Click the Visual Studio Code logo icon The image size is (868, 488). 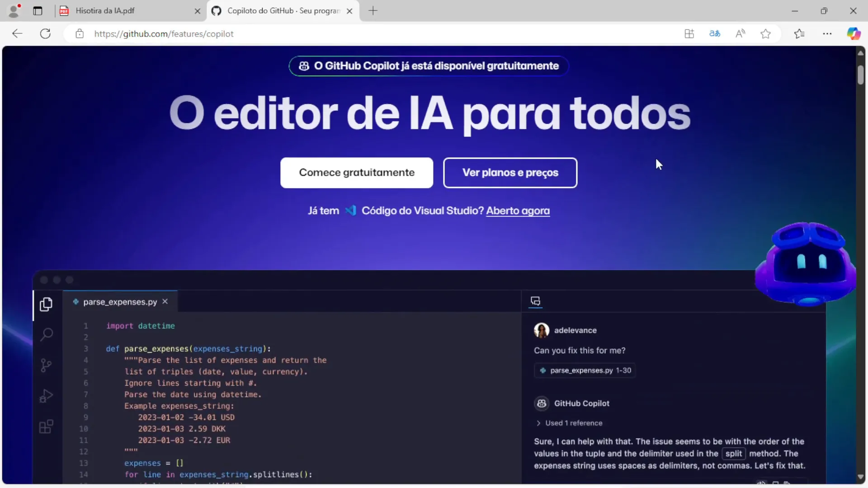[350, 211]
